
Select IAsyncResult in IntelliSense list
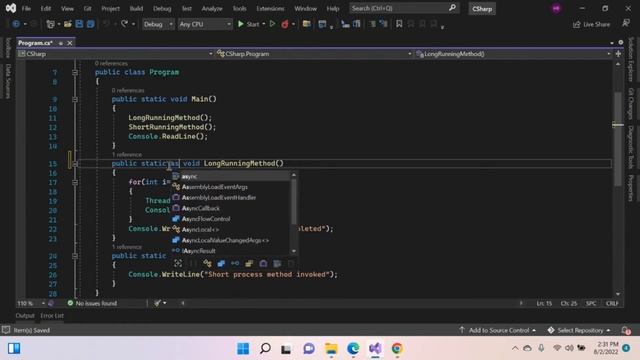(231, 251)
